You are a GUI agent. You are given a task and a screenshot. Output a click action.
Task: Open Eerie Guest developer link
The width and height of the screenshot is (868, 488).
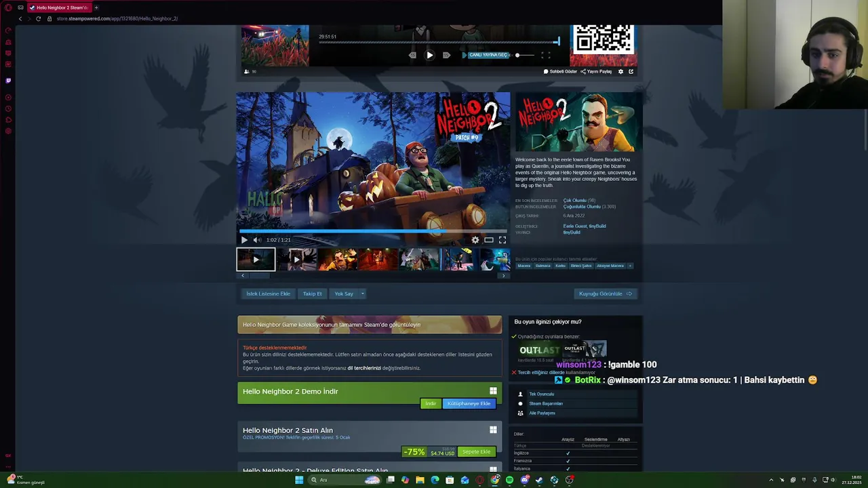pyautogui.click(x=574, y=226)
